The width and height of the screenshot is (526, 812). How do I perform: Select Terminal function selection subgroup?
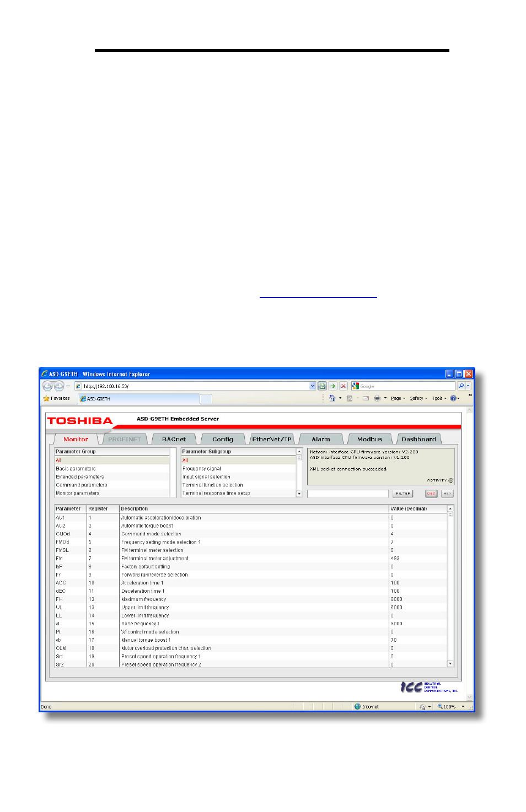click(239, 485)
